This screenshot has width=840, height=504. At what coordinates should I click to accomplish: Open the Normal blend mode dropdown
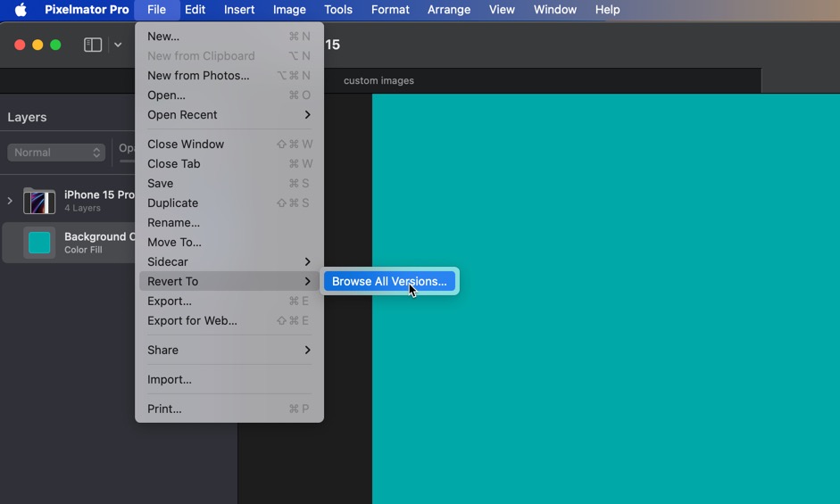pos(56,153)
